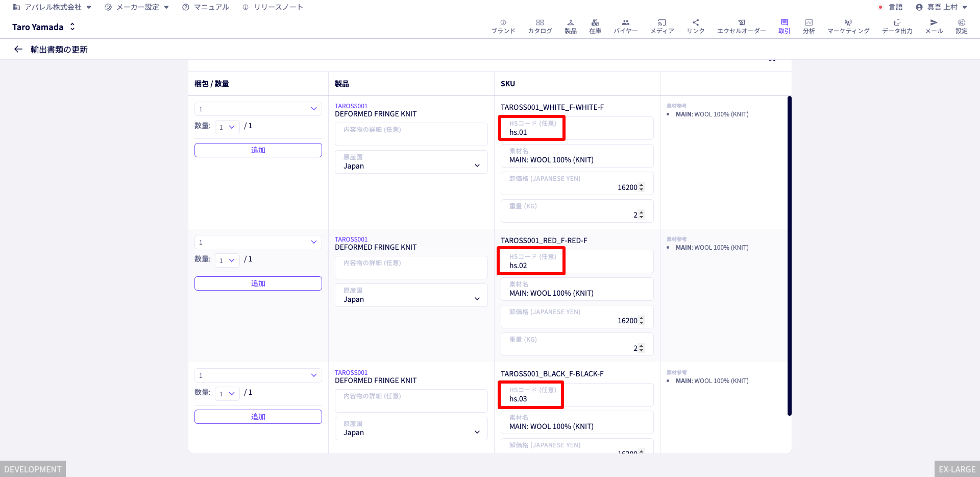The image size is (980, 477).
Task: Open 原産国 Japan dropdown for WHITE SKU
Action: [x=411, y=162]
